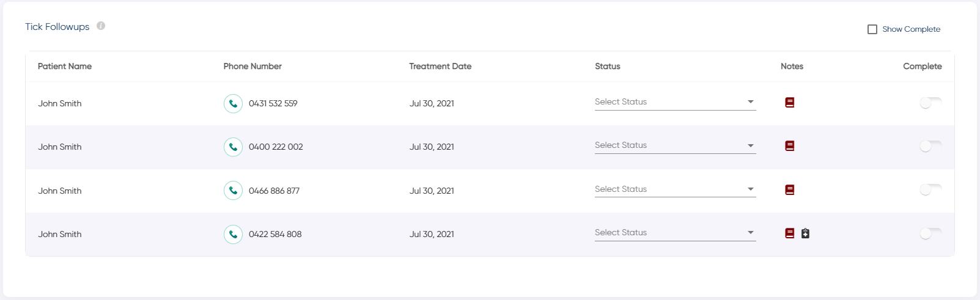Click the info icon beside Tick Followups

(101, 26)
